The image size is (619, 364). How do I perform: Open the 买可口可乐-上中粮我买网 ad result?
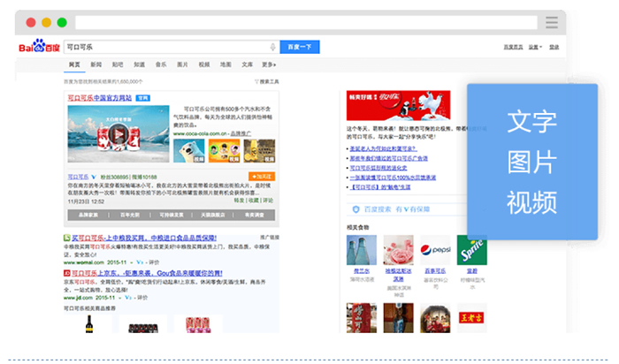coord(144,238)
